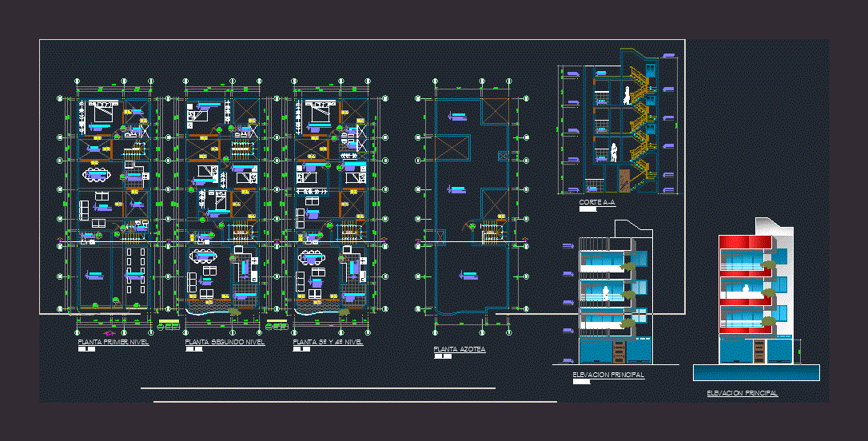Pick the PLANTA 3º Y 4º NIVEL label
Viewport: 868px width, 441px height.
click(x=328, y=342)
